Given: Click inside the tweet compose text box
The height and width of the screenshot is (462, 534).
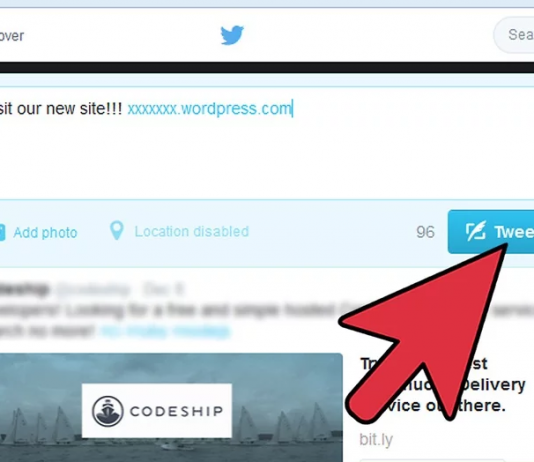Looking at the screenshot, I should tap(267, 143).
